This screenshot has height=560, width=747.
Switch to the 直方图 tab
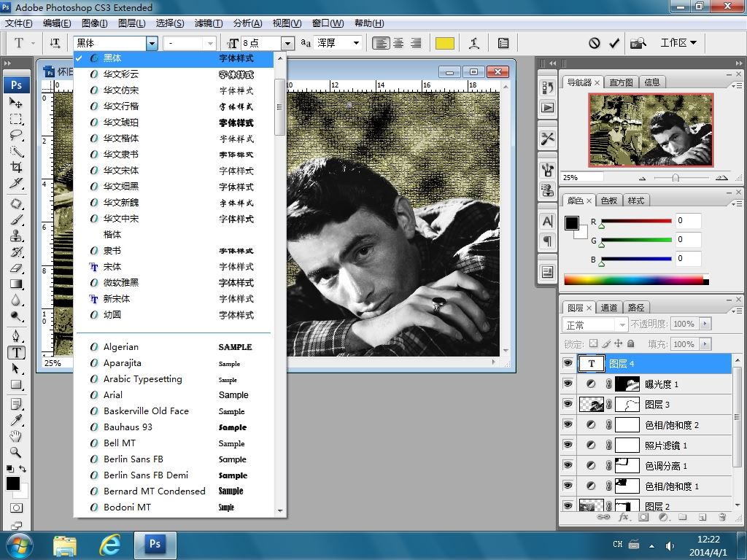[621, 82]
